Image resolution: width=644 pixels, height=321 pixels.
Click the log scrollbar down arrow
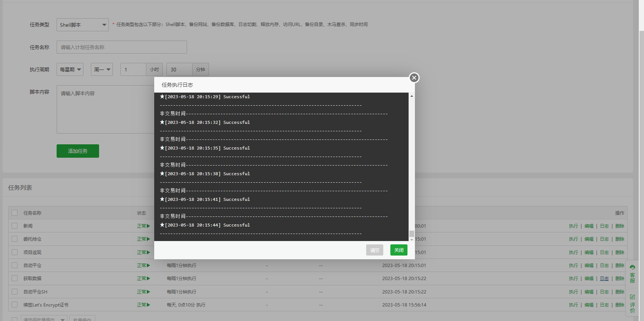click(412, 240)
